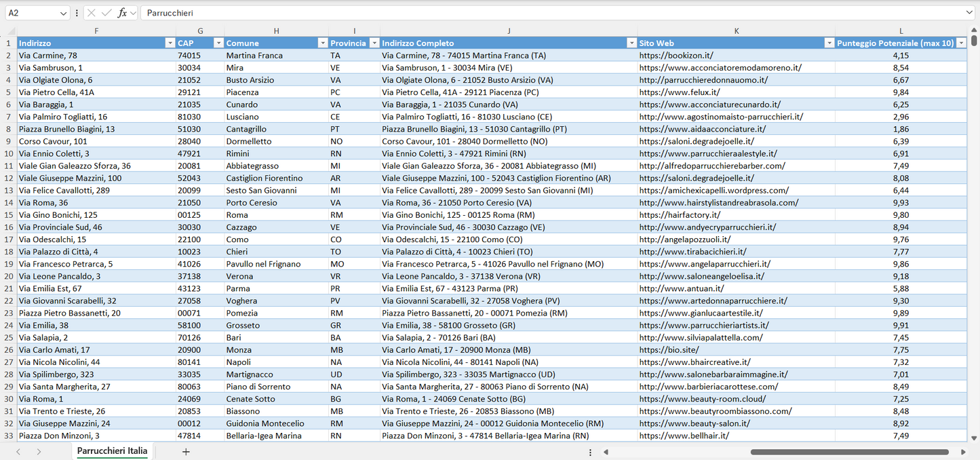Open the Sito Web filter dropdown
Screen dimensions: 980x460
click(x=829, y=43)
